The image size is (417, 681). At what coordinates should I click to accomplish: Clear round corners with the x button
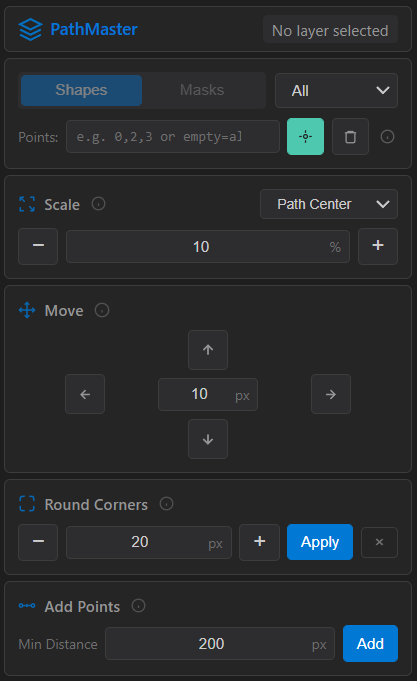coord(379,542)
